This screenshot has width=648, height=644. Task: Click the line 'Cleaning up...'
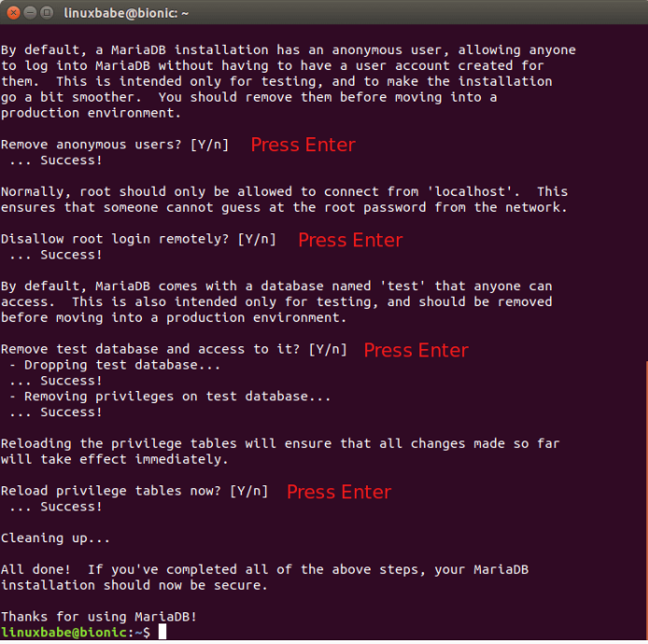pos(55,539)
